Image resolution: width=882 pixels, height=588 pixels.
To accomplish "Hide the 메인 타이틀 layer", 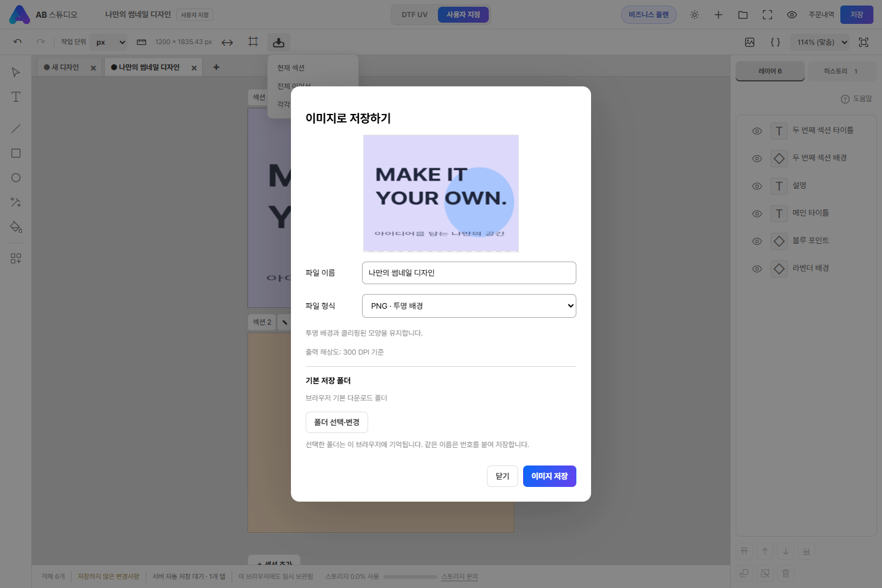I will pos(757,214).
